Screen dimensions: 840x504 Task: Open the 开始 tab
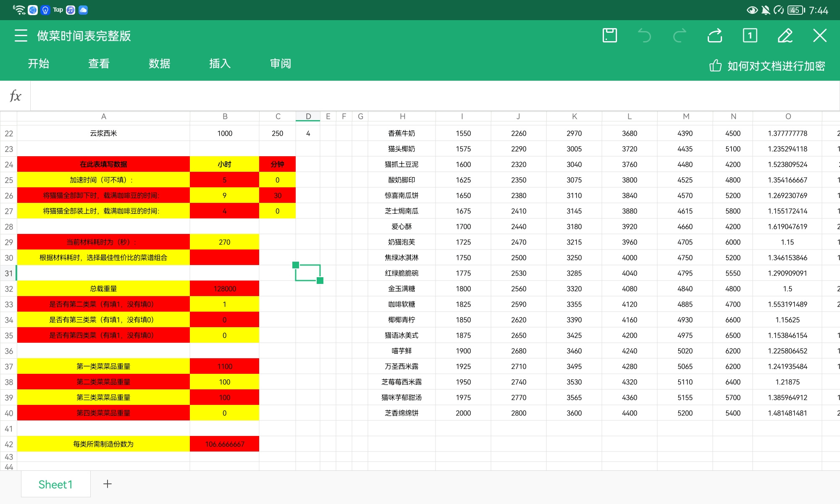(39, 64)
